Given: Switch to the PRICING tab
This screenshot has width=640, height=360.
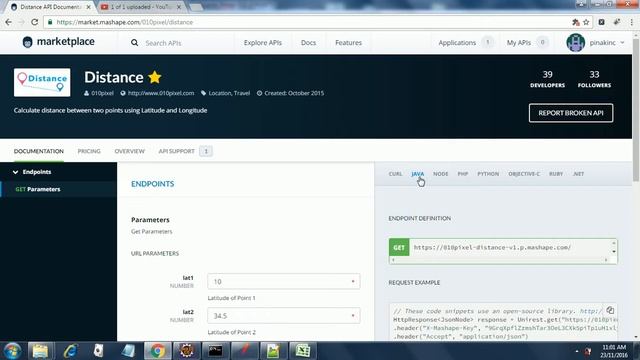Looking at the screenshot, I should click(x=89, y=151).
